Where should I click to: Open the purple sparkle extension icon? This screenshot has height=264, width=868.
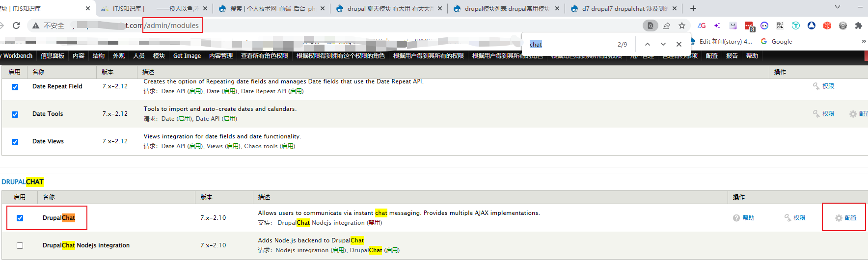tap(717, 26)
